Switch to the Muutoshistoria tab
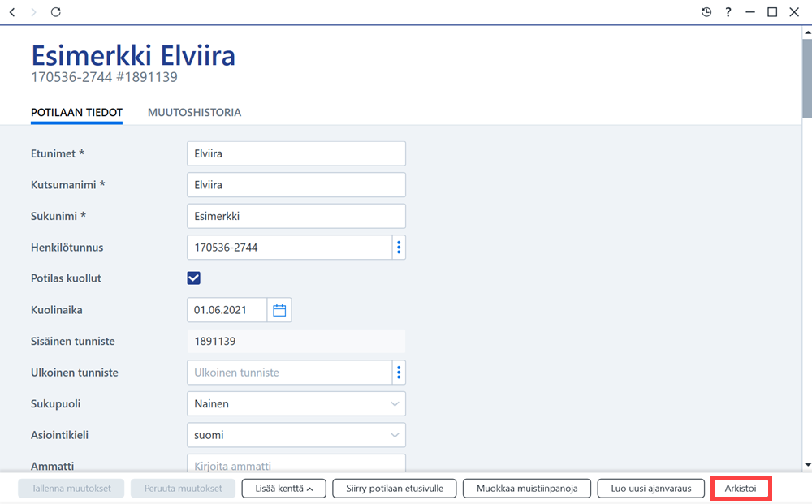The width and height of the screenshot is (812, 504). [x=194, y=112]
